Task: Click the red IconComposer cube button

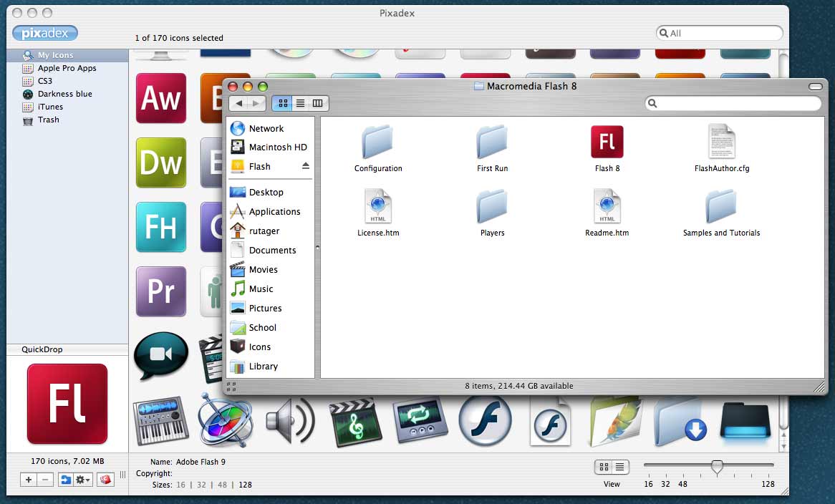Action: click(105, 480)
